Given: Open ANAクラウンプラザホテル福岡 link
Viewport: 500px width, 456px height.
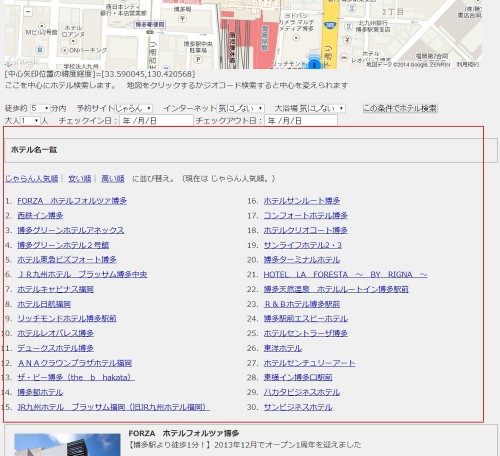Looking at the screenshot, I should 75,363.
